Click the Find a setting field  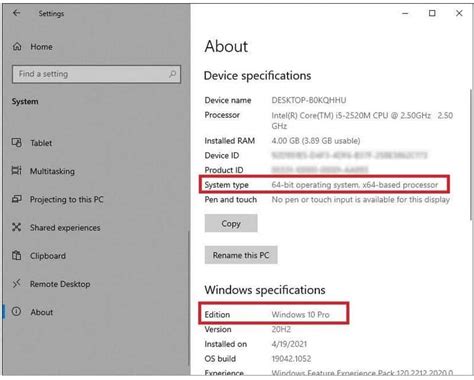96,74
